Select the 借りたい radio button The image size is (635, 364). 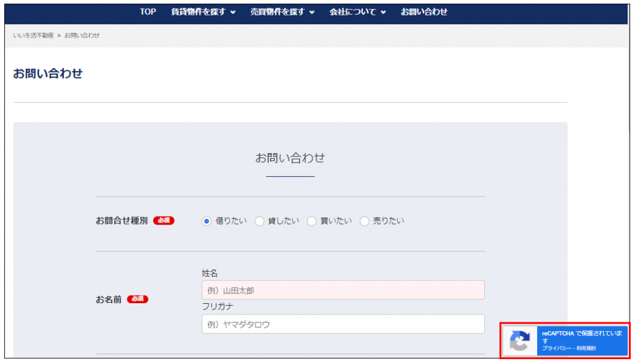[x=207, y=221]
